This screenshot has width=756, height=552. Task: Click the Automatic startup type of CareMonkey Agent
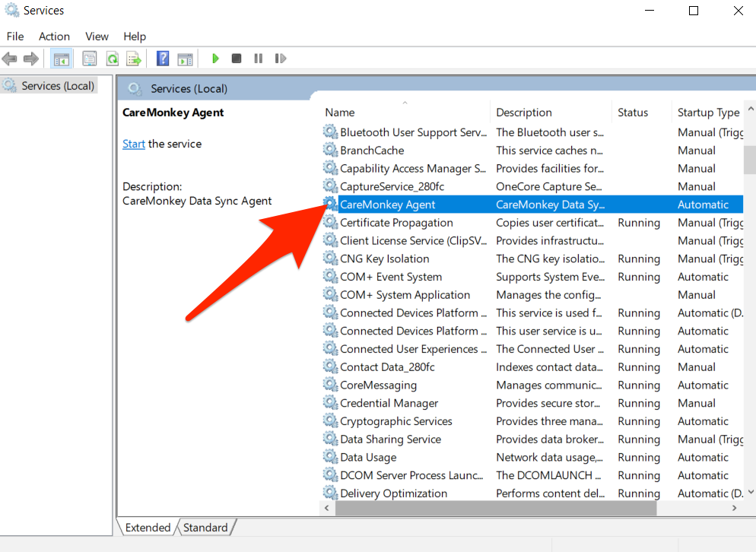[703, 205]
